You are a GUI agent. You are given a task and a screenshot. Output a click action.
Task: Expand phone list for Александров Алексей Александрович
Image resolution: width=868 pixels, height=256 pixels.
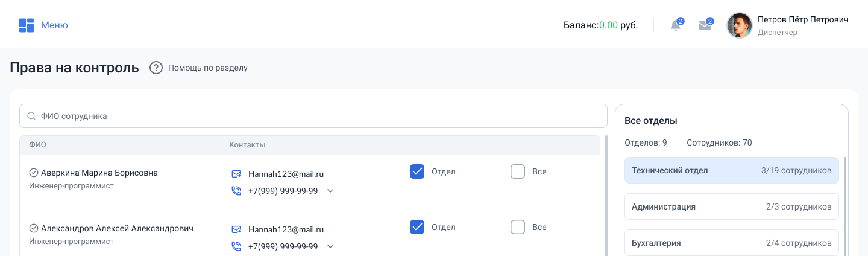click(330, 246)
